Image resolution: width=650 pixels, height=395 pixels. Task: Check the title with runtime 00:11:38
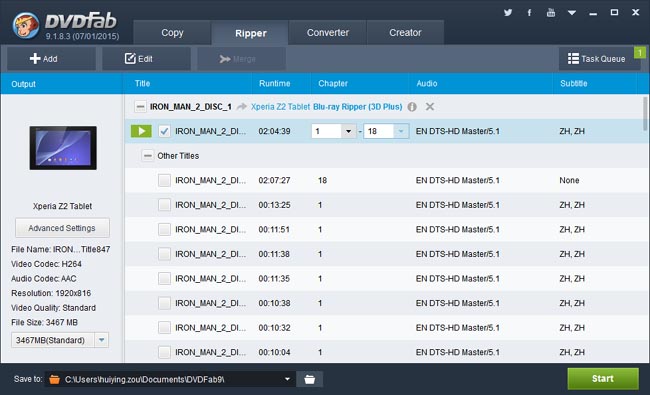164,254
